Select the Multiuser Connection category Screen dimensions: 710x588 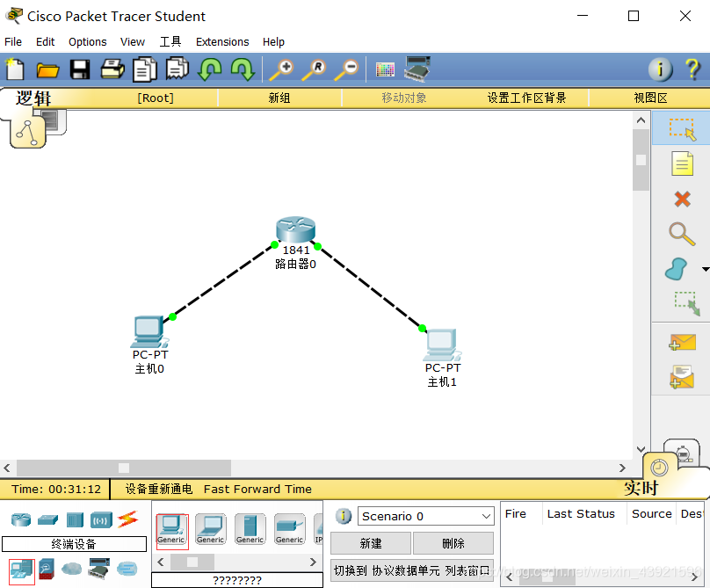click(127, 569)
